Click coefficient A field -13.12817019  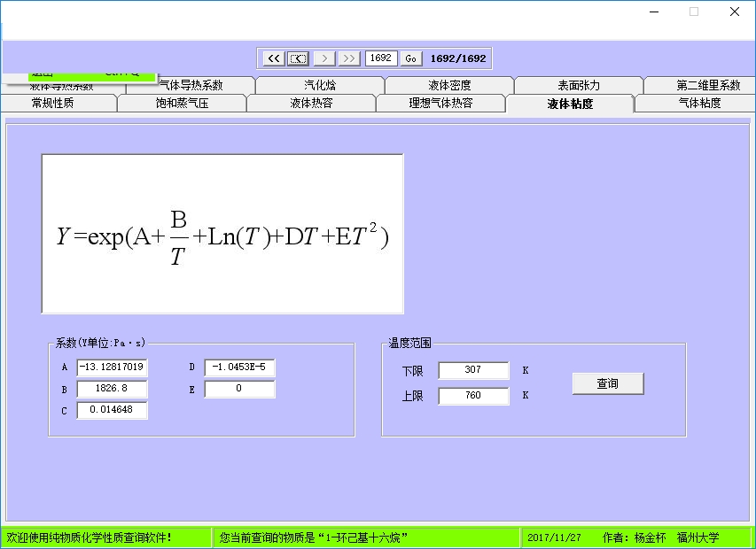click(x=112, y=367)
